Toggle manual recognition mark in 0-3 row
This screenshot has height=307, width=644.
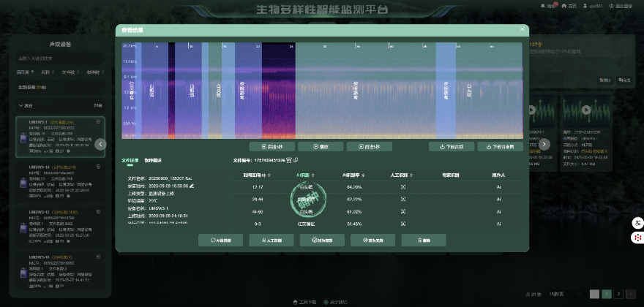click(x=402, y=223)
